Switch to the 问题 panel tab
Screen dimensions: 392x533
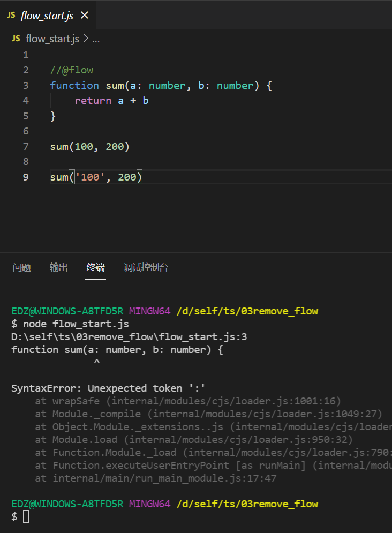pos(22,267)
